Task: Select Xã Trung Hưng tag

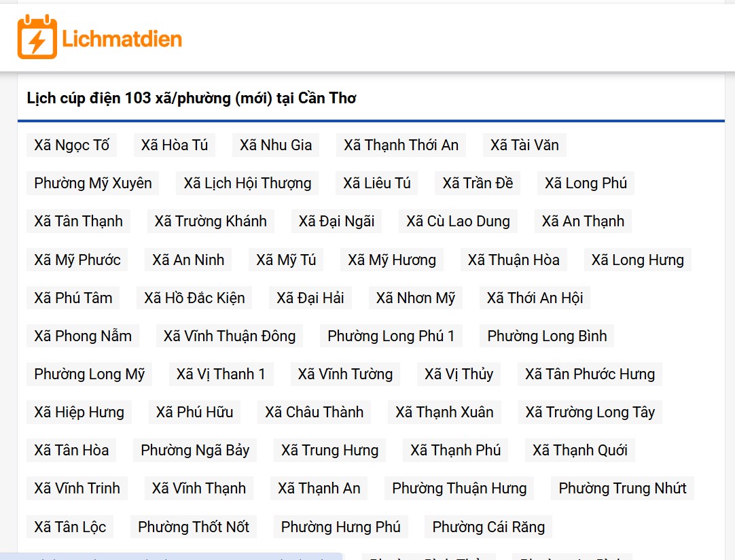Action: click(329, 451)
